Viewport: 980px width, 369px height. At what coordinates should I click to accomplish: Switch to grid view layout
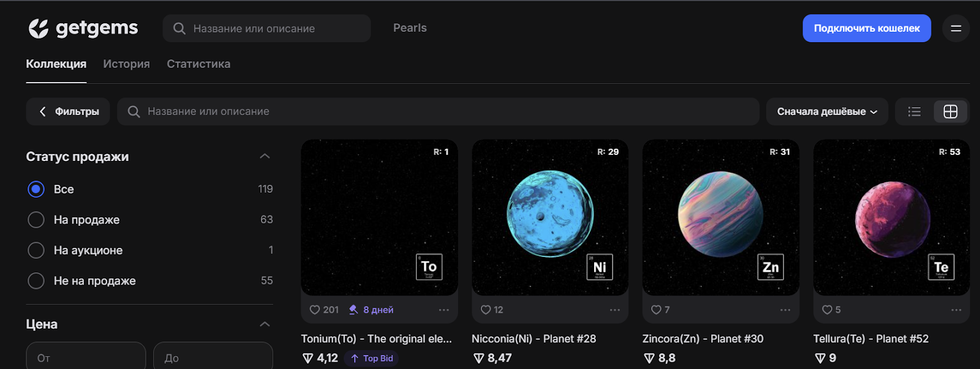(950, 111)
